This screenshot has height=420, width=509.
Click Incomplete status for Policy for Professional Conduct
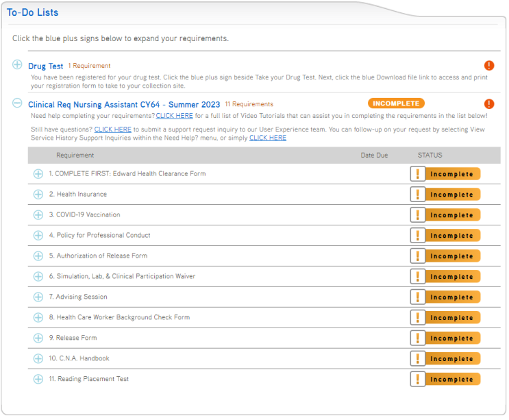pyautogui.click(x=453, y=235)
